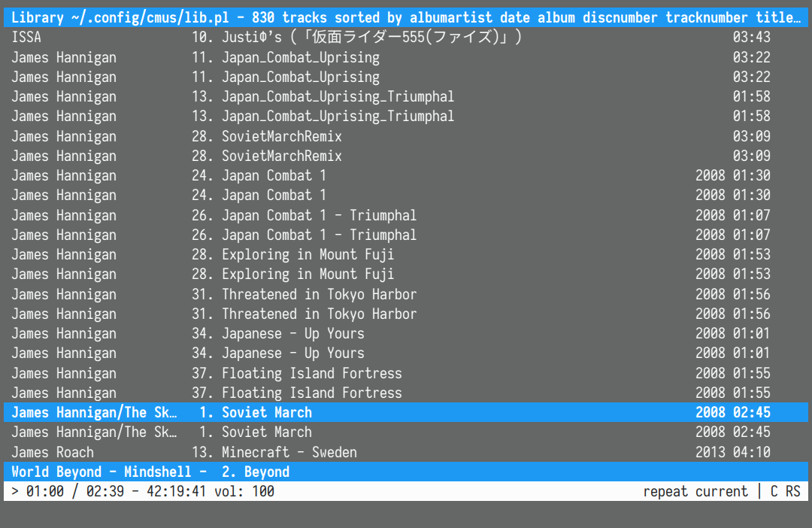Toggle the 'C' continue flag in status bar

[x=774, y=491]
